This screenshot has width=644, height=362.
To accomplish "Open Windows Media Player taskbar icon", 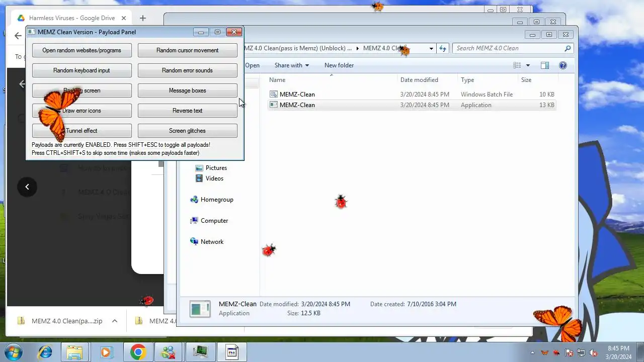I will [106, 352].
